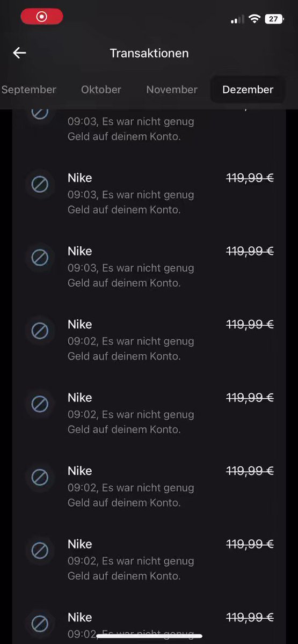This screenshot has width=298, height=644.
Task: Tap the battery indicator showing 27
Action: pos(274,19)
